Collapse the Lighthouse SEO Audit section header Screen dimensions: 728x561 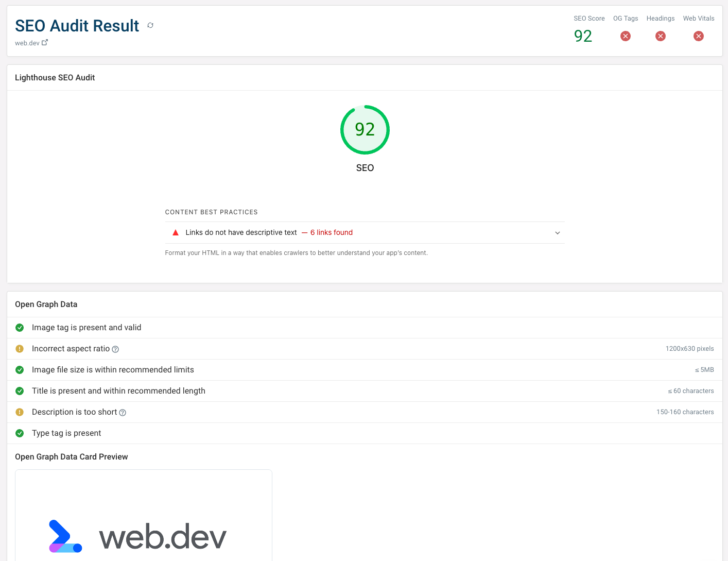point(55,77)
